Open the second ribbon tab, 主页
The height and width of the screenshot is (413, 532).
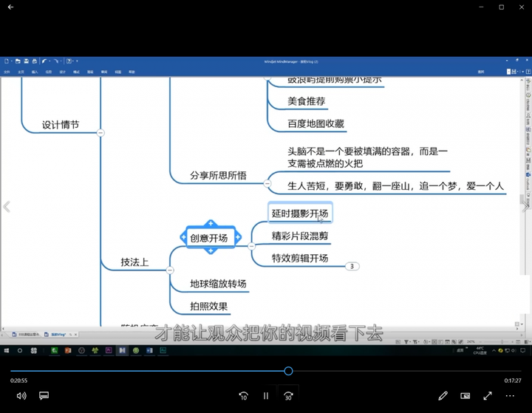(21, 72)
